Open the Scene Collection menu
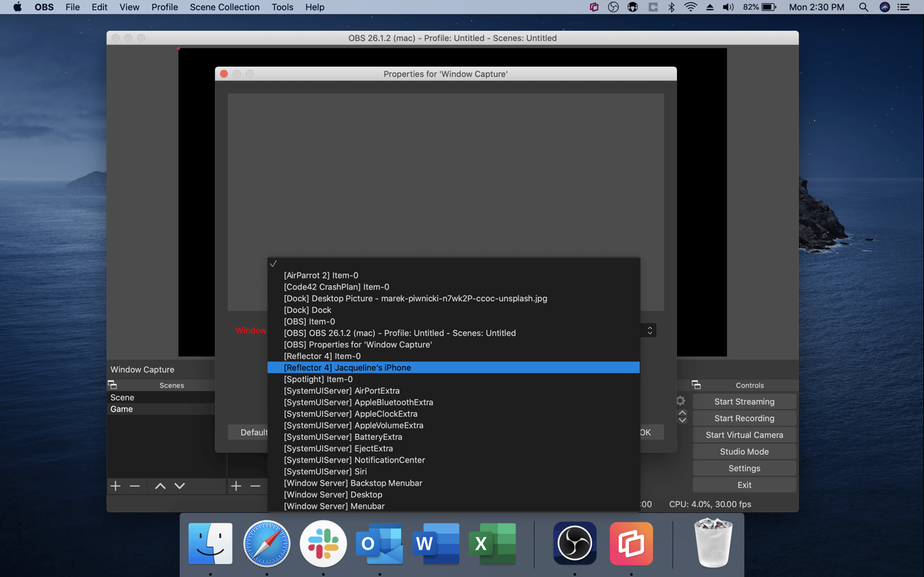This screenshot has height=577, width=924. (224, 7)
